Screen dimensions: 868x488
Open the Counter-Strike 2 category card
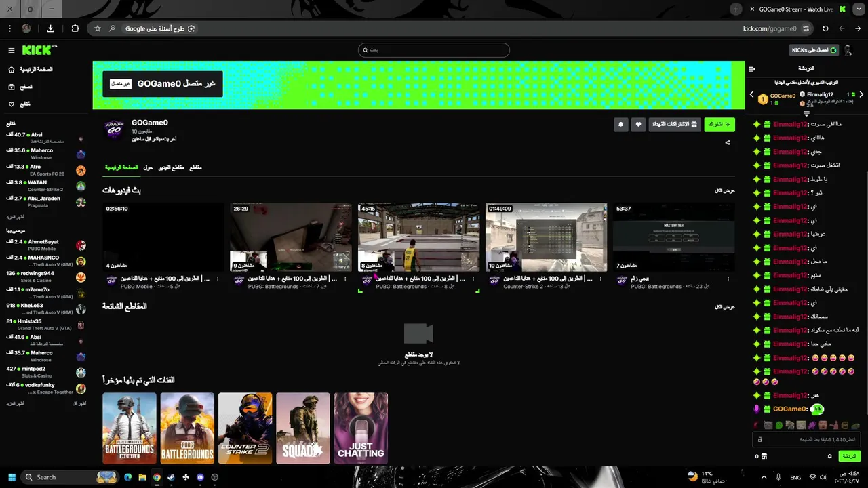[245, 428]
